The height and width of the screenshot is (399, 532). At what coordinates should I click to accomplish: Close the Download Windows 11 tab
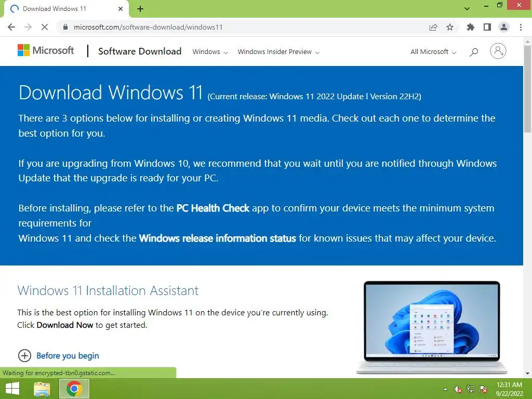pos(121,9)
